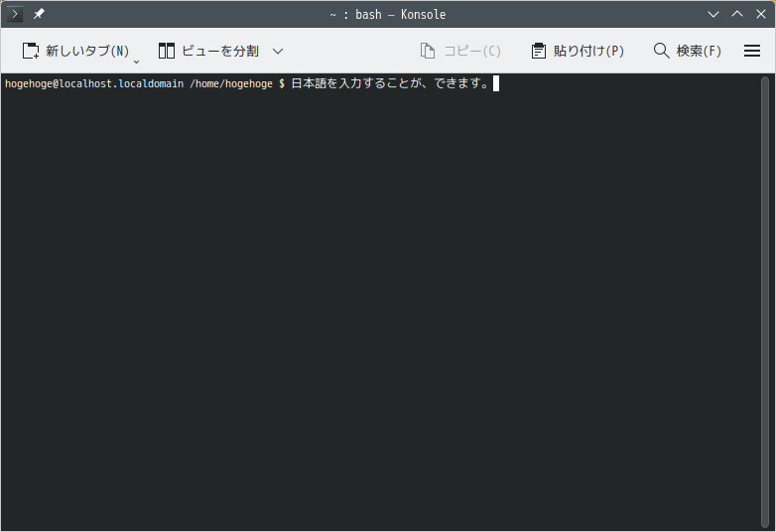Click the path /home/hogehoge in prompt

[x=231, y=83]
